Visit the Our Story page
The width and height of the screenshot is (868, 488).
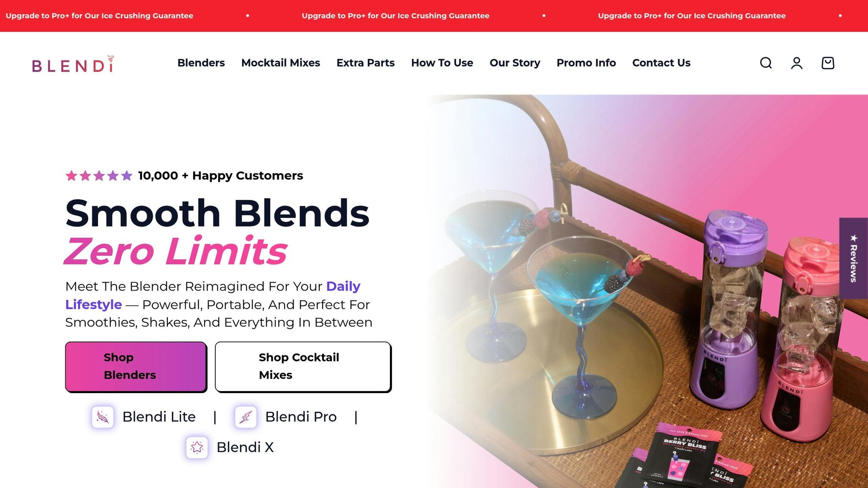coord(515,63)
